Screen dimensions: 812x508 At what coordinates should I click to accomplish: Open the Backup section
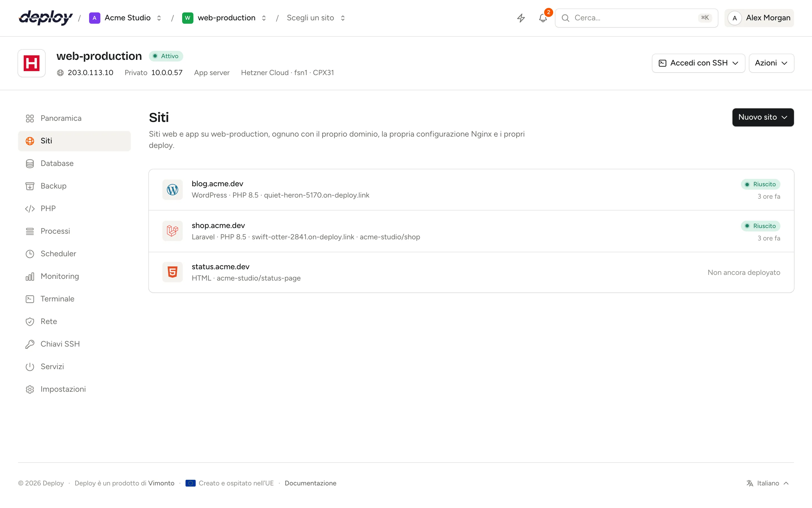coord(74,186)
